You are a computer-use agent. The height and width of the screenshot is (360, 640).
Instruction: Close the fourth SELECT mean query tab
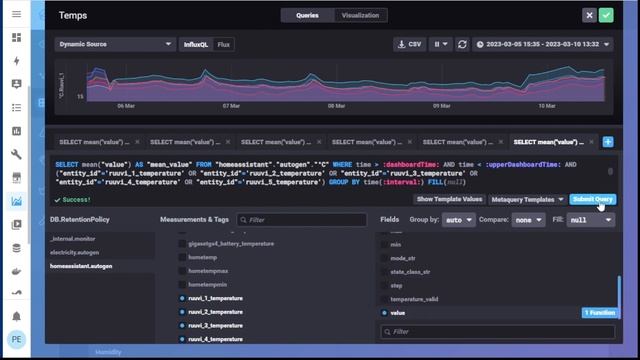pyautogui.click(x=409, y=142)
